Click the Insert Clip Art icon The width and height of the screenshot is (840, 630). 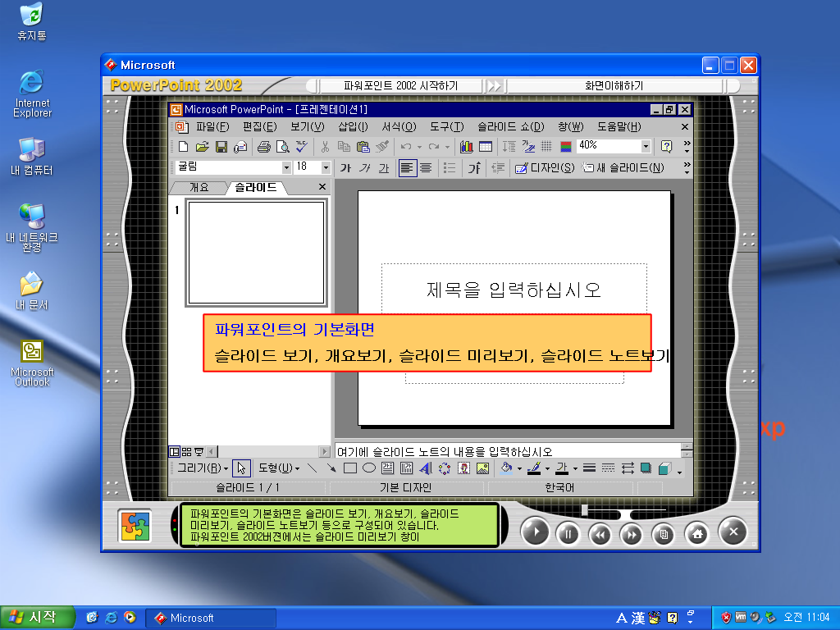[463, 468]
